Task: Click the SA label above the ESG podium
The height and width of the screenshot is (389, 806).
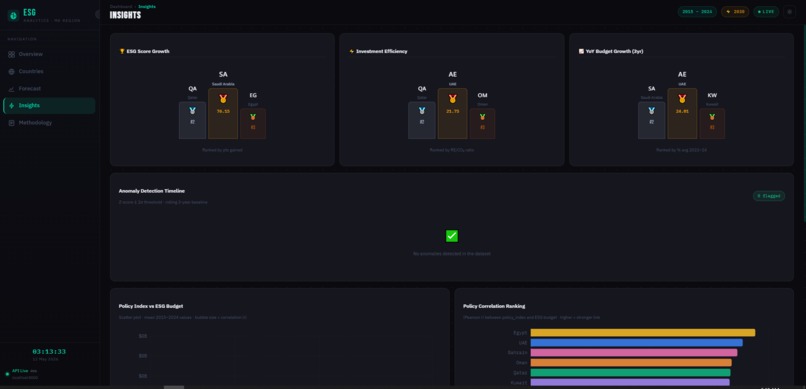Action: (223, 75)
